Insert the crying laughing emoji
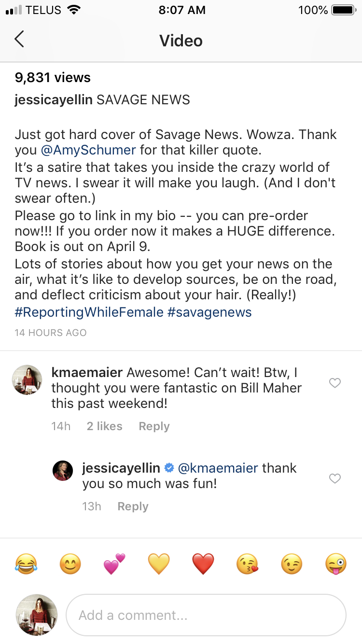The width and height of the screenshot is (362, 644). [26, 564]
